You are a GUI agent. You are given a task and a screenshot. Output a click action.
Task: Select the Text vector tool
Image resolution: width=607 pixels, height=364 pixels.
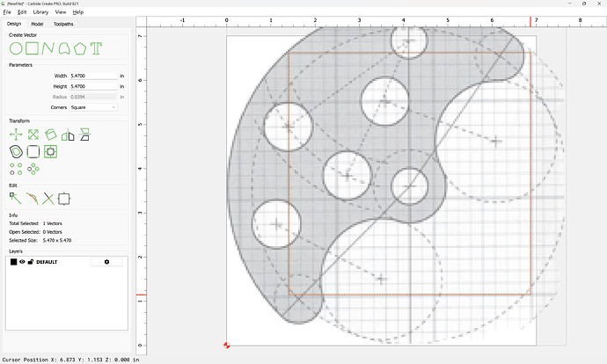[96, 48]
